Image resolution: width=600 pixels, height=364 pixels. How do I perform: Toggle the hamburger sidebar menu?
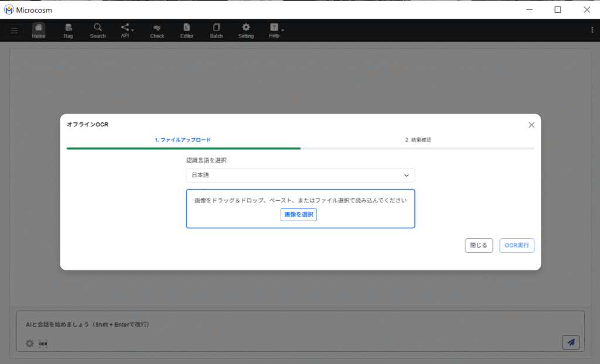coord(15,30)
